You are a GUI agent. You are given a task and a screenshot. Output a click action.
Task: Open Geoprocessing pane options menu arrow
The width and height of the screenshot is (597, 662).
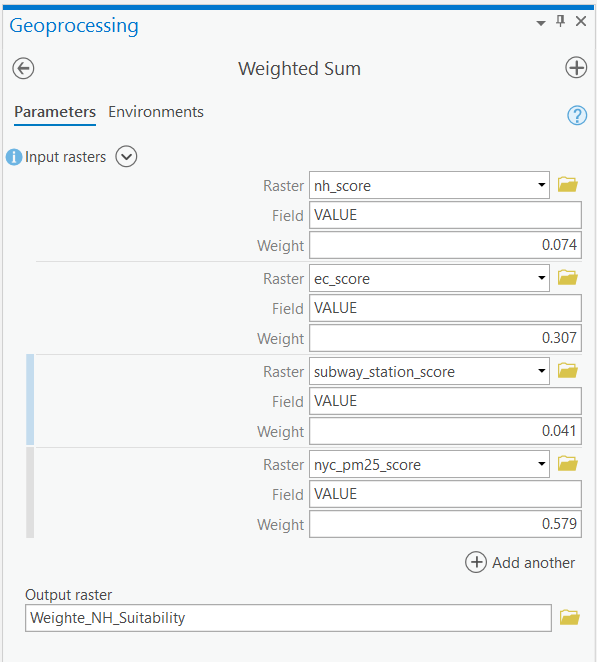click(x=541, y=23)
